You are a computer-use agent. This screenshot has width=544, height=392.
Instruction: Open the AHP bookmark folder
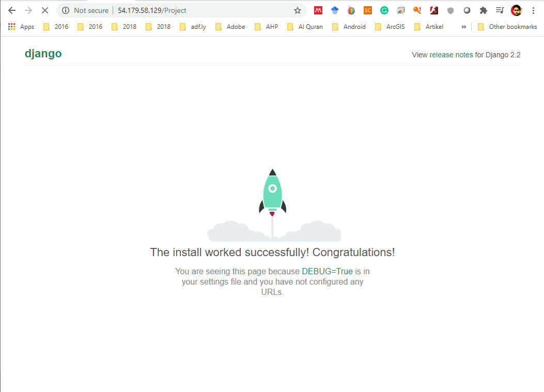(266, 27)
